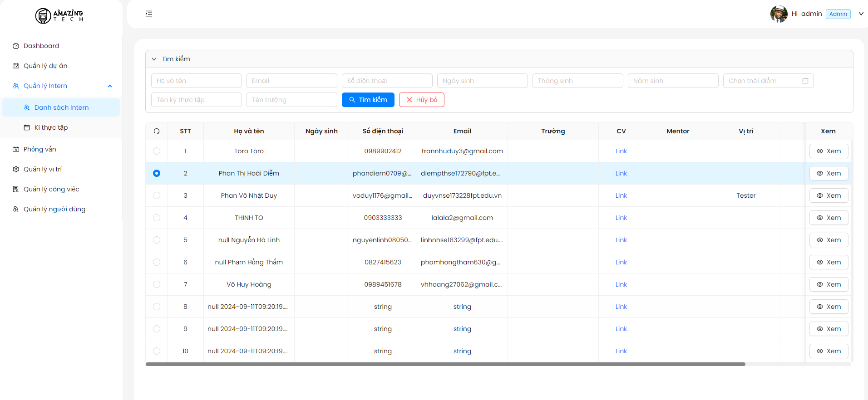The height and width of the screenshot is (400, 868).
Task: Click the Họ và tên search field
Action: tap(196, 81)
